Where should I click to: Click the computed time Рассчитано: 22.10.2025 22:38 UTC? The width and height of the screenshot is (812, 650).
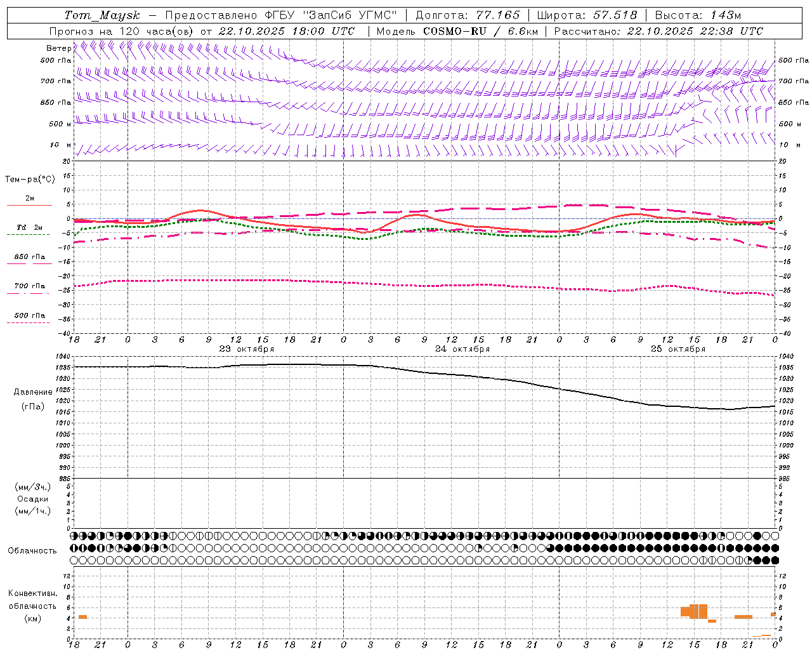658,31
